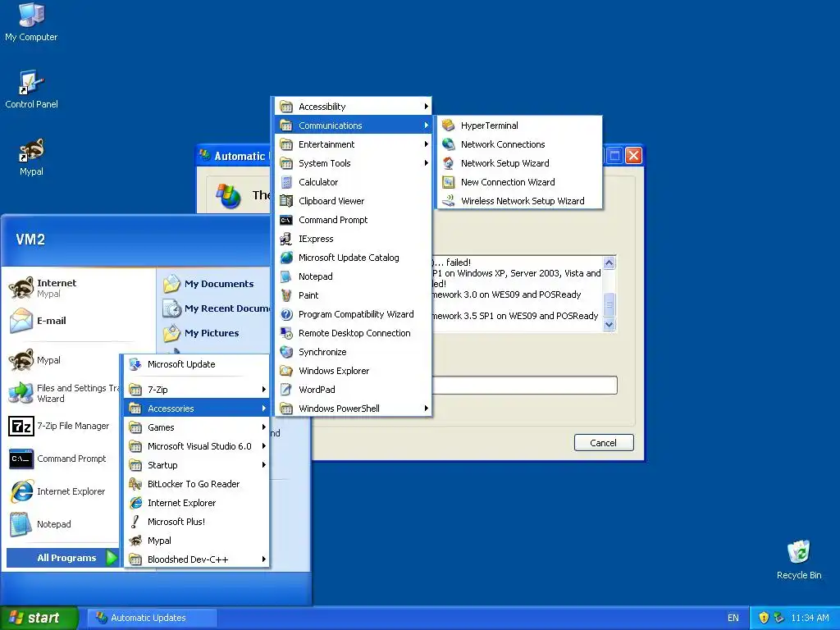Select the My Computer desktop icon
This screenshot has width=840, height=630.
[x=31, y=22]
